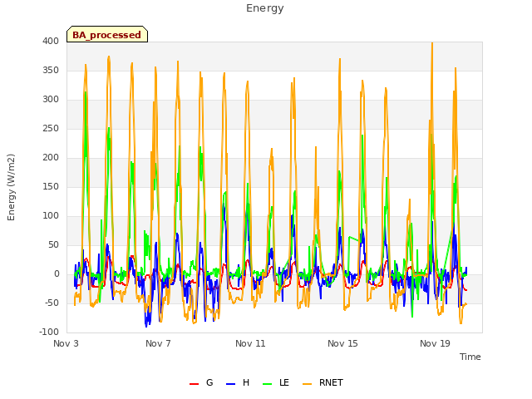This screenshot has width=532, height=399.
Task: Click the green LE legend swatch
Action: (268, 384)
